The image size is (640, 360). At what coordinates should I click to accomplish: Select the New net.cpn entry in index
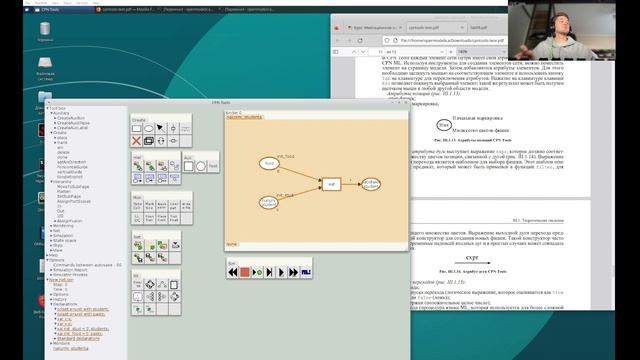click(x=61, y=280)
